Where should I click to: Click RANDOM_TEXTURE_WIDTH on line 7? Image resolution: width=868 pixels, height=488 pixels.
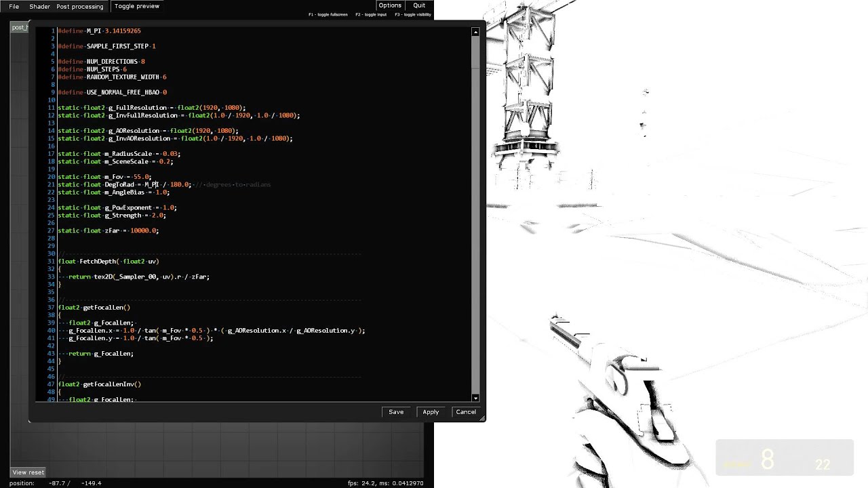click(x=123, y=77)
